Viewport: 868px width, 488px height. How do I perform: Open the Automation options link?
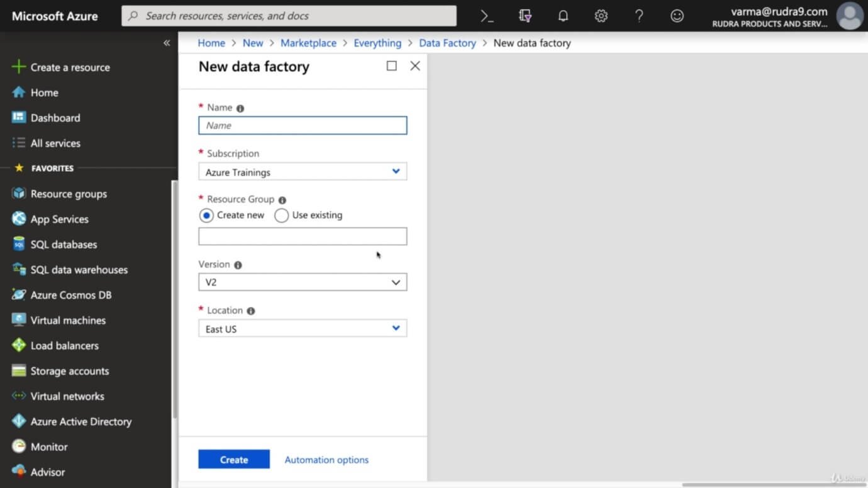point(326,460)
